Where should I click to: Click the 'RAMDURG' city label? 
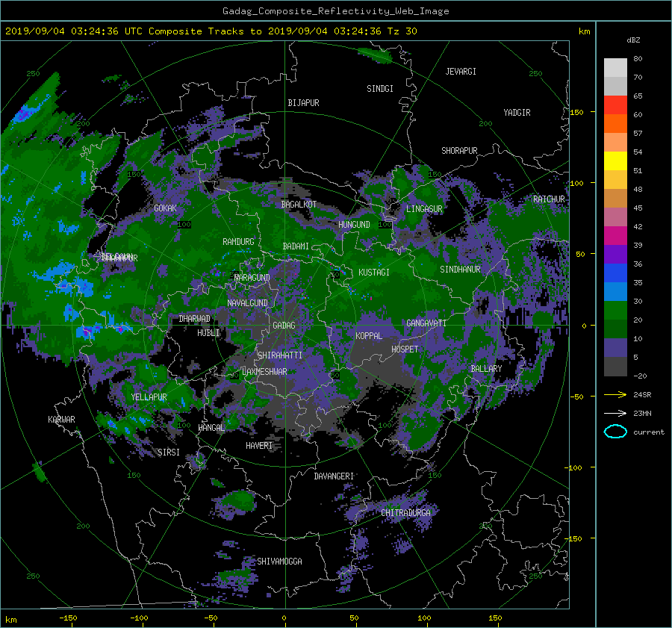(x=238, y=242)
